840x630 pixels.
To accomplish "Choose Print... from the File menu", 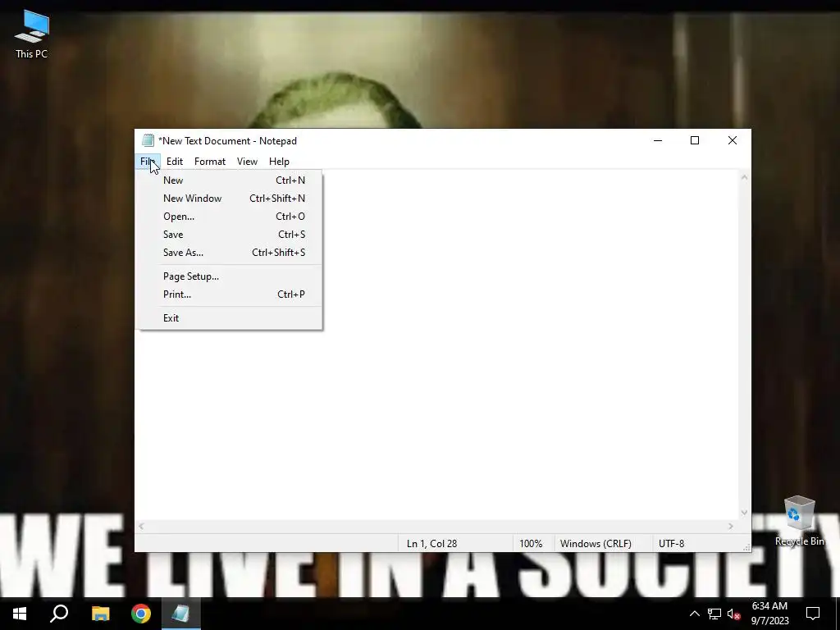I will (x=231, y=294).
